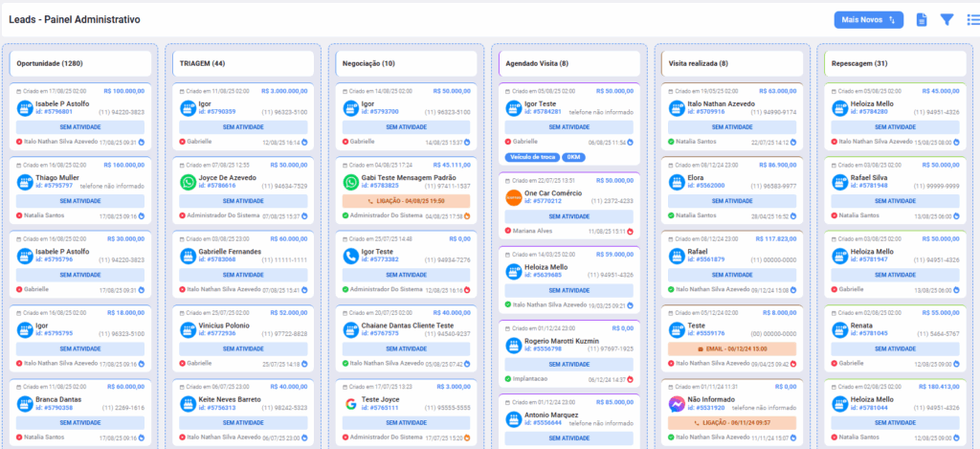
Task: Select the Negociação (10) column header
Action: [406, 64]
